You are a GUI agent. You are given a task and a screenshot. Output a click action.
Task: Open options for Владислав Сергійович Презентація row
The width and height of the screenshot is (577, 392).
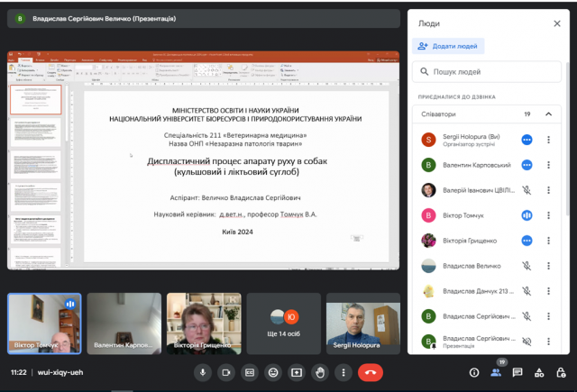(x=548, y=342)
